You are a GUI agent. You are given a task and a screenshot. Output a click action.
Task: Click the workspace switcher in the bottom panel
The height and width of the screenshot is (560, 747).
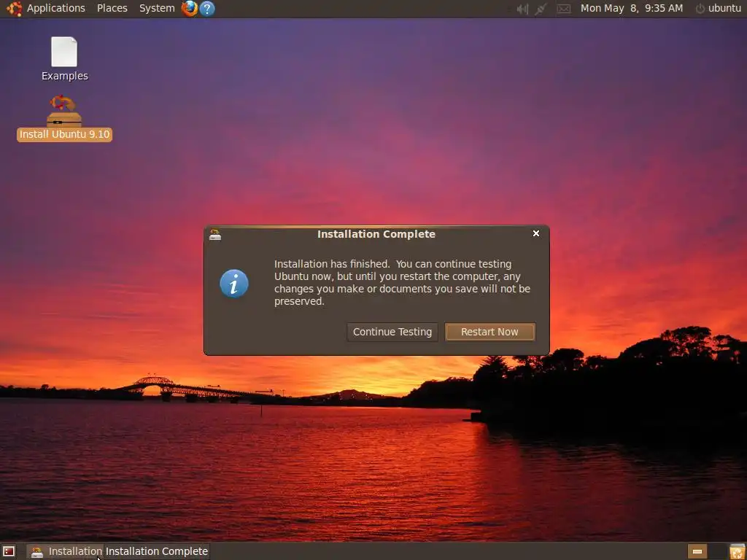706,551
